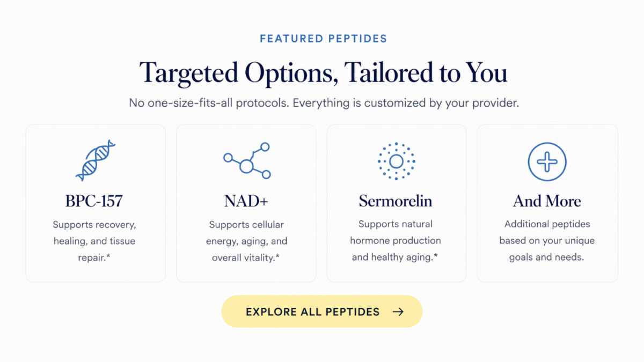The height and width of the screenshot is (362, 644).
Task: Click the dotted circle icon above Sermorelin
Action: [x=396, y=161]
